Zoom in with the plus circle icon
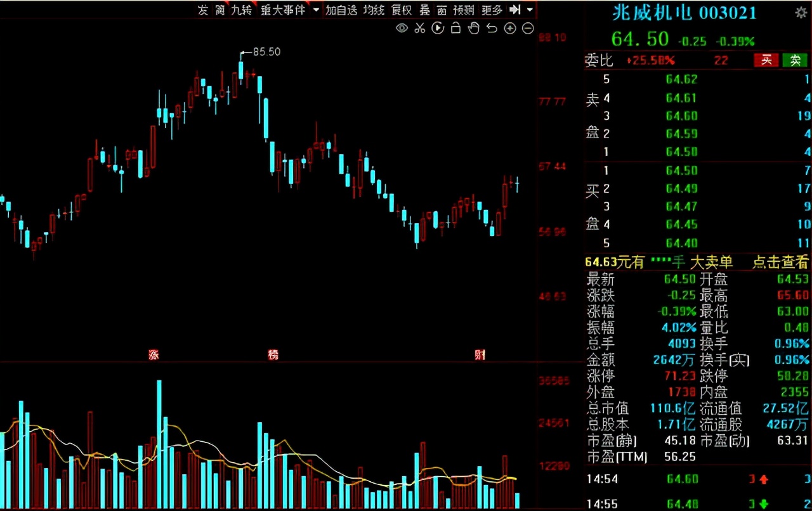The image size is (812, 511). (509, 28)
